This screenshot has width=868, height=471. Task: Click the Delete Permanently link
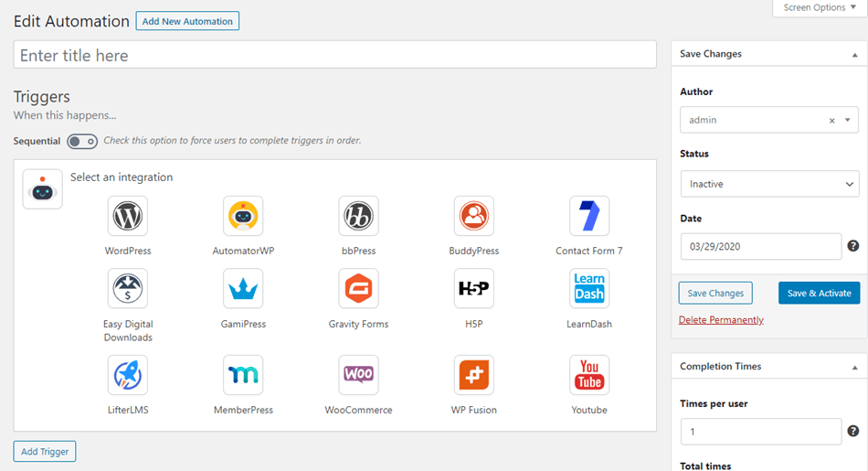(721, 320)
